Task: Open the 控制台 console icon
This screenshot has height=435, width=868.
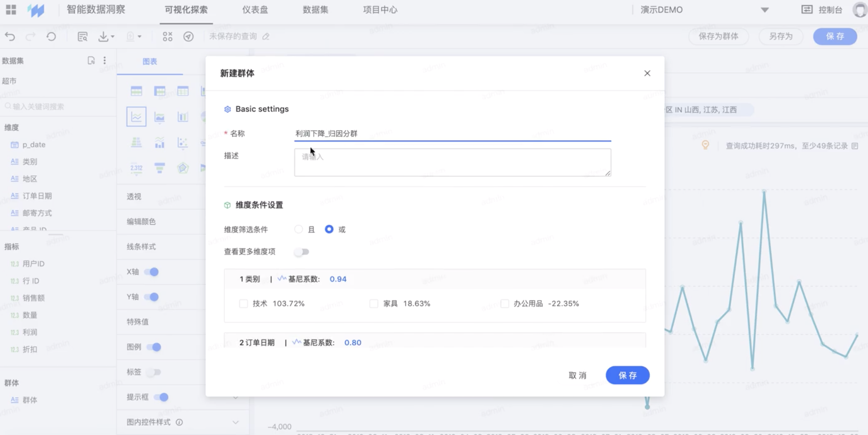Action: 807,10
